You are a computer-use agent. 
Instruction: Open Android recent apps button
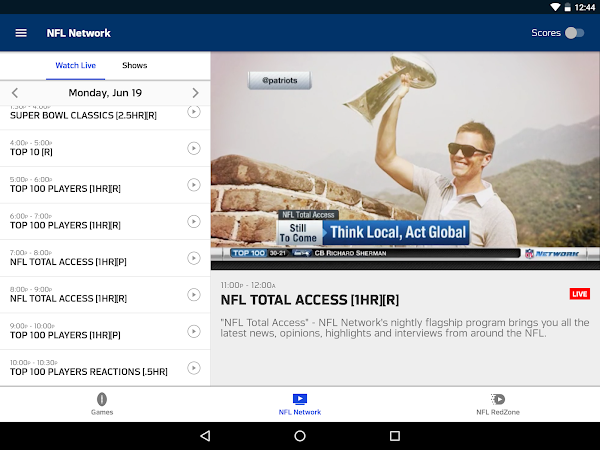[x=395, y=436]
